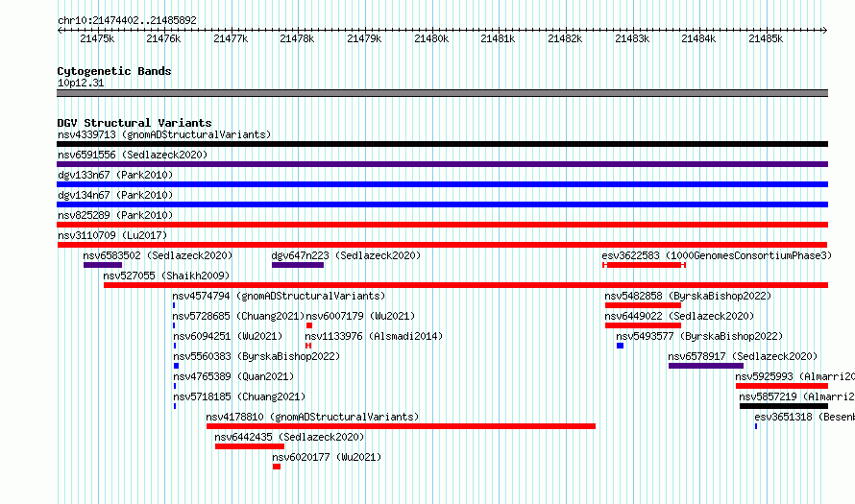The width and height of the screenshot is (855, 504).
Task: Click the 21485k ruler position
Action: [x=766, y=38]
